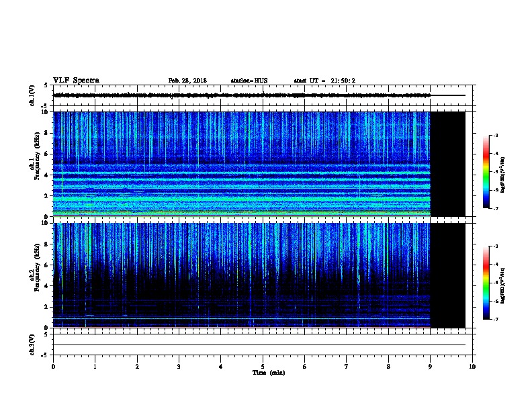Viewport: 532px width, 411px height.
Task: Click the ch.1 spectrogram color scale bar
Action: point(486,172)
